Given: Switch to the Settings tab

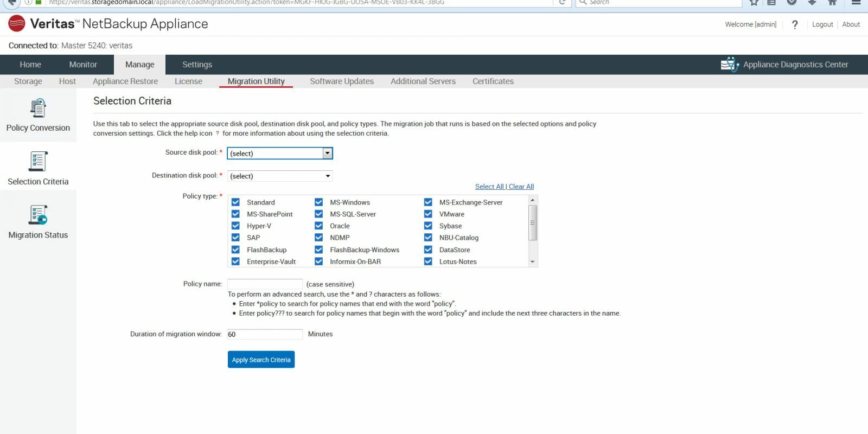Looking at the screenshot, I should click(x=197, y=65).
